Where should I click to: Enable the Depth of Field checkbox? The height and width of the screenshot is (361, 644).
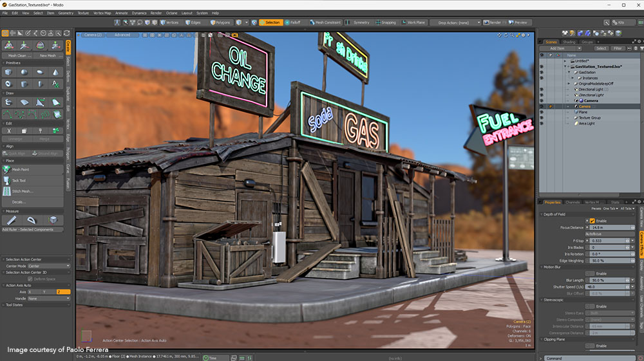click(592, 221)
